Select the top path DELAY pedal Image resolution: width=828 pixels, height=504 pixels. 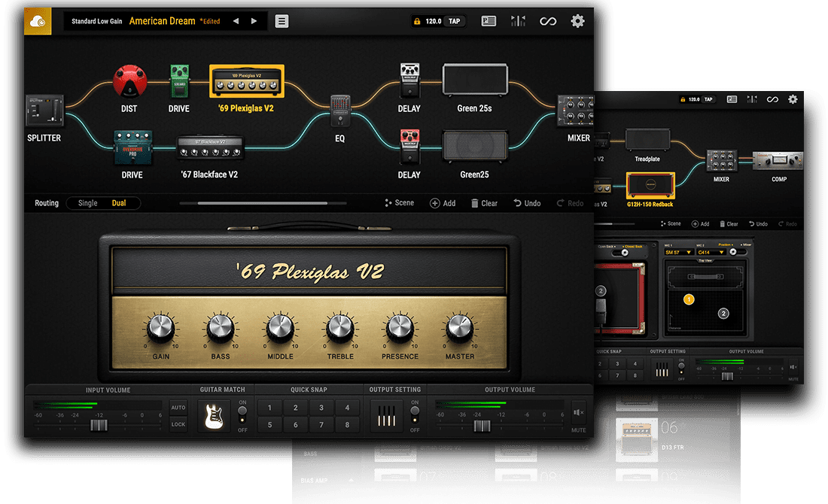pyautogui.click(x=409, y=80)
